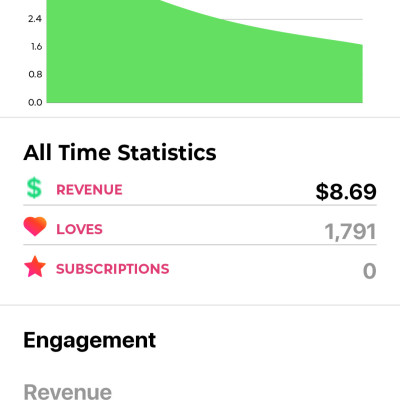Image resolution: width=400 pixels, height=400 pixels.
Task: Tap the right end of the green chart curve
Action: pyautogui.click(x=361, y=45)
